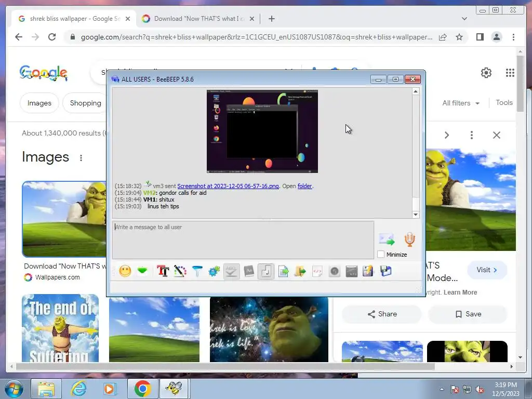
Task: Click the blue funnel filter icon
Action: (x=197, y=271)
